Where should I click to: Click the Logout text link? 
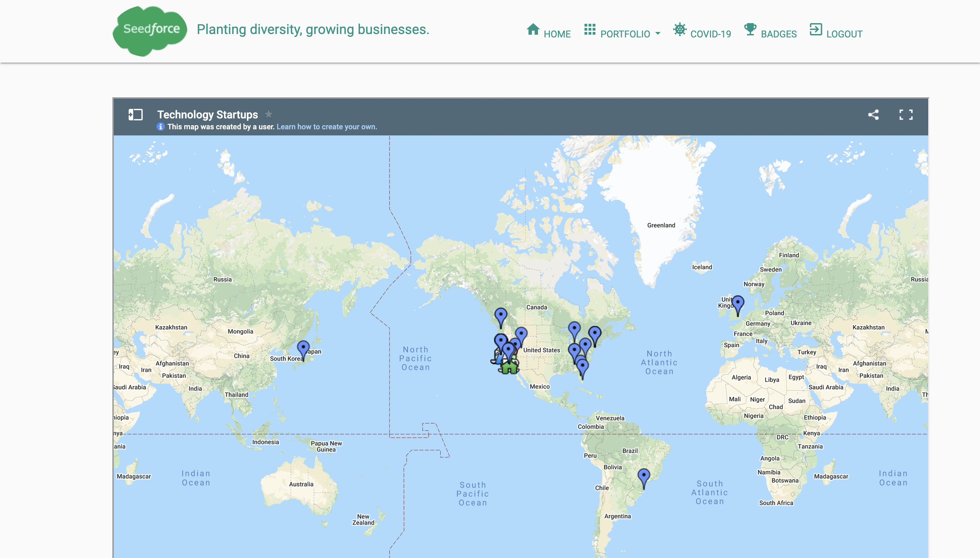tap(844, 34)
